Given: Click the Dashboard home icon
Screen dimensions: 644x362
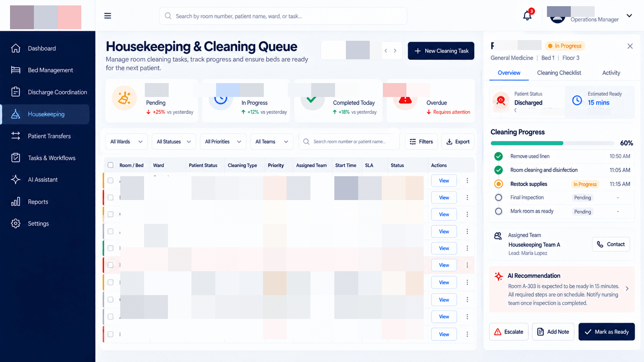Looking at the screenshot, I should (16, 48).
